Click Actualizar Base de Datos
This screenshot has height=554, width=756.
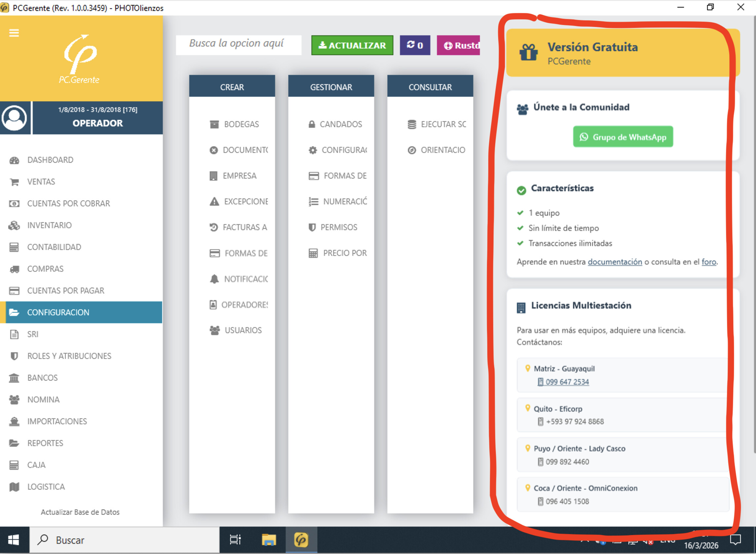[x=80, y=512]
